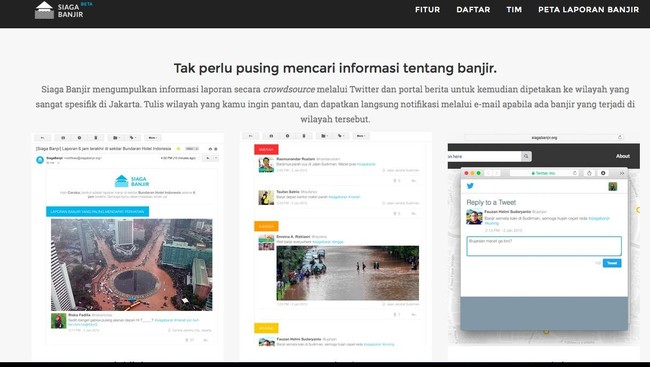
Task: Open the FITUR menu item
Action: 427,10
